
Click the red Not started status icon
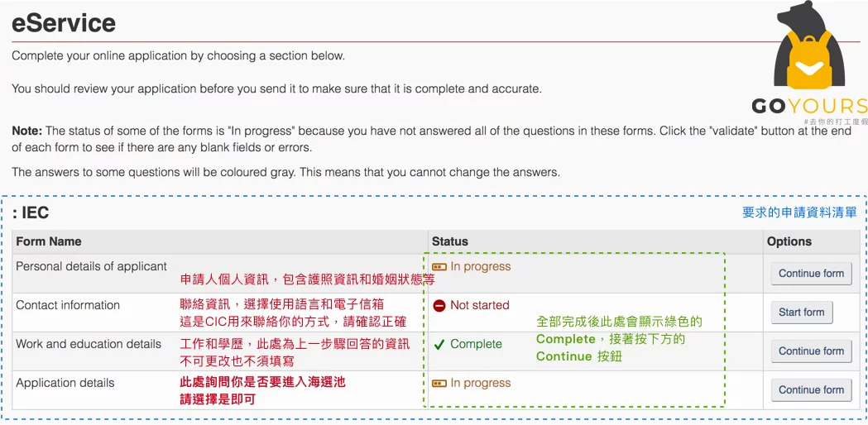click(439, 305)
